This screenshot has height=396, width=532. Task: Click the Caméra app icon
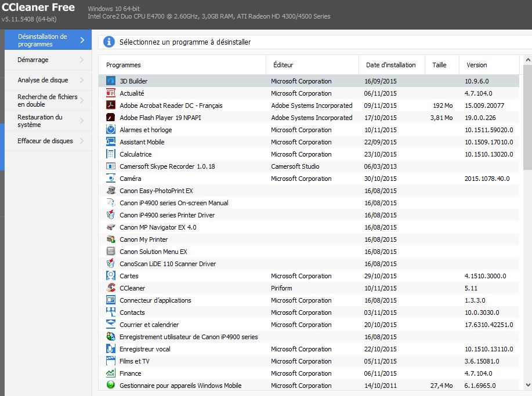point(111,179)
